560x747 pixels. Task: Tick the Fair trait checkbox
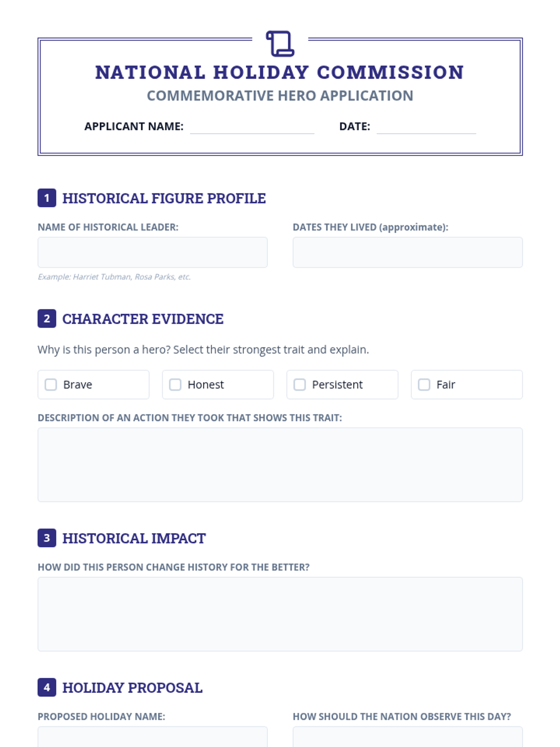(424, 385)
